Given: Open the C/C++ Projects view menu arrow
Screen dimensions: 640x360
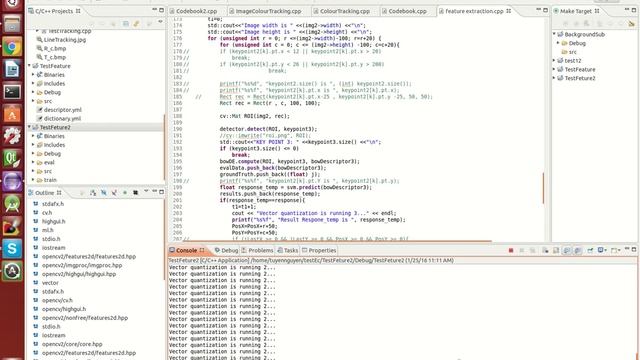Looking at the screenshot, I should coord(160,21).
